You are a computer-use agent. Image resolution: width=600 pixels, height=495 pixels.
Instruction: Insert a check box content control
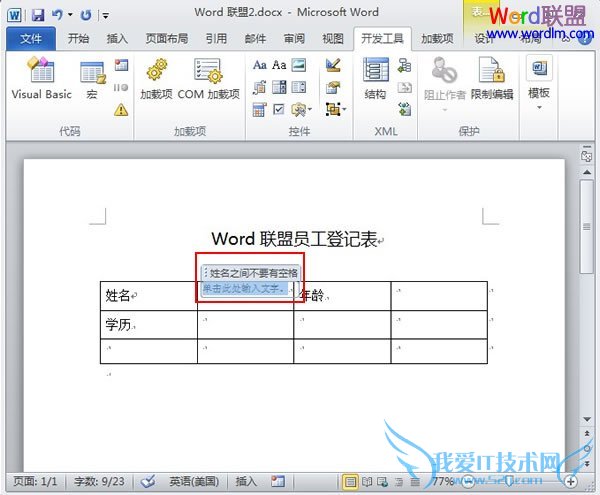tap(279, 108)
